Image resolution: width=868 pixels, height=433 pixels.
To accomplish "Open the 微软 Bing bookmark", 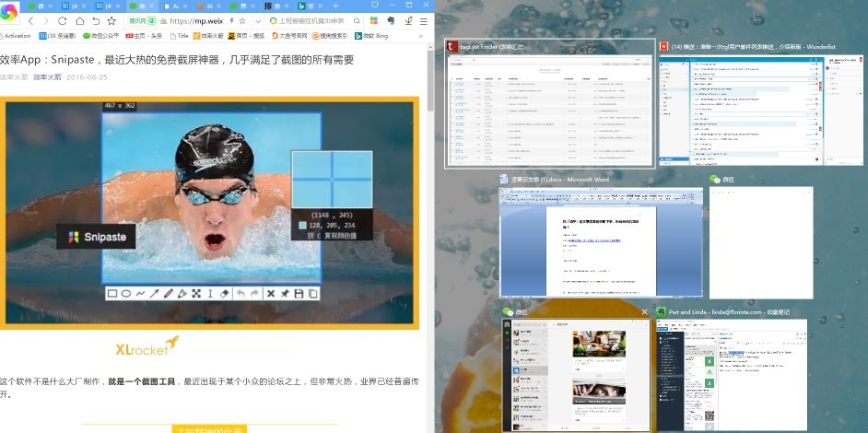I will 371,36.
